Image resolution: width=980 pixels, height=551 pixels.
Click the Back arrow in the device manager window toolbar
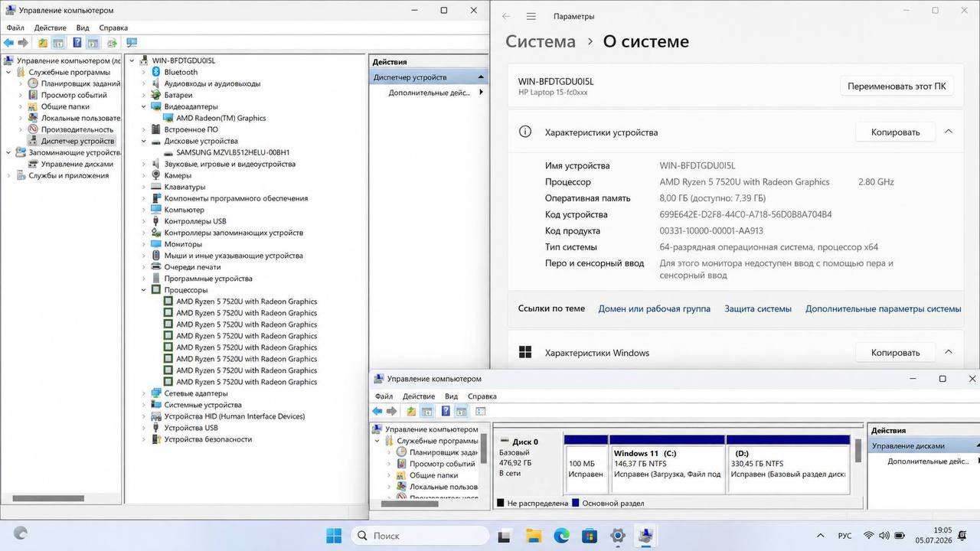(8, 43)
